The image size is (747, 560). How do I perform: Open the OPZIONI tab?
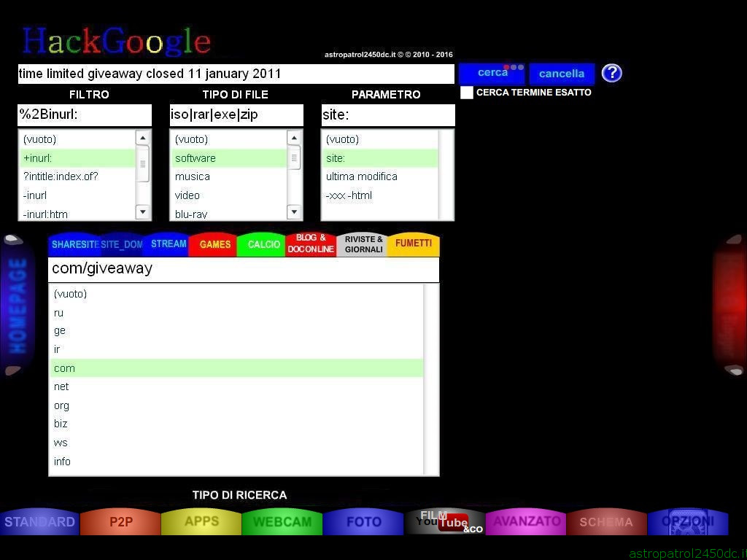pos(688,522)
